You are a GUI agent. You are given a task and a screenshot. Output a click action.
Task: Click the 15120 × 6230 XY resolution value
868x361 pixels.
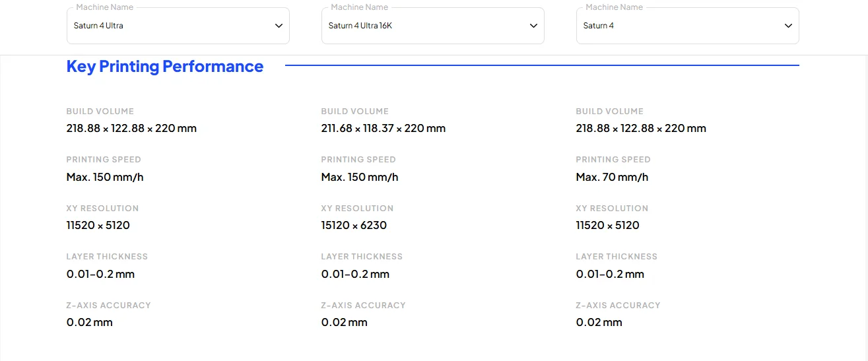tap(354, 226)
